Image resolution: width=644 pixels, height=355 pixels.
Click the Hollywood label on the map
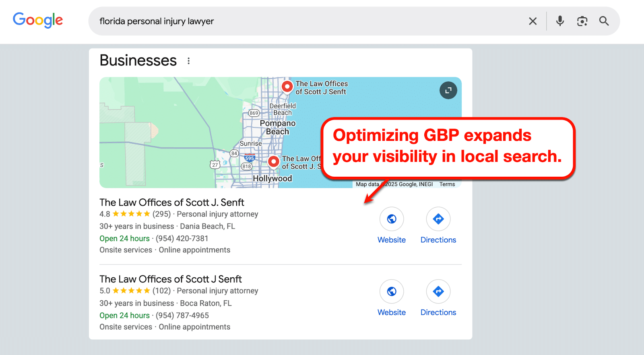click(x=272, y=178)
